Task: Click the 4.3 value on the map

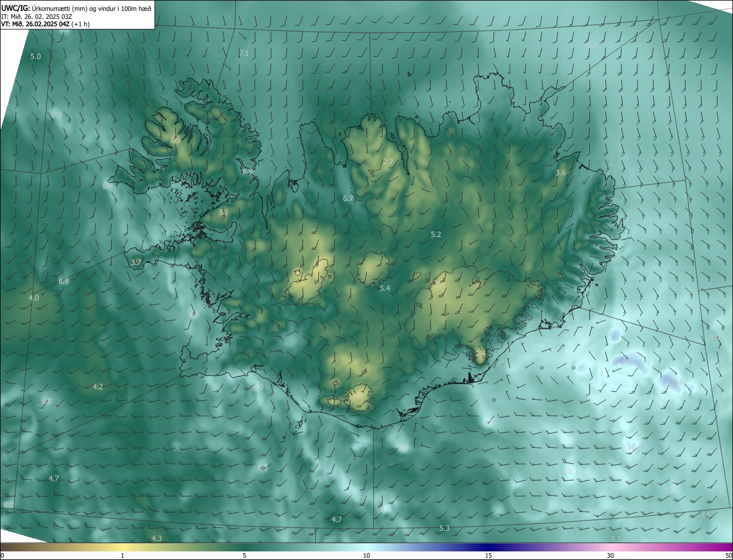Action: point(156,538)
